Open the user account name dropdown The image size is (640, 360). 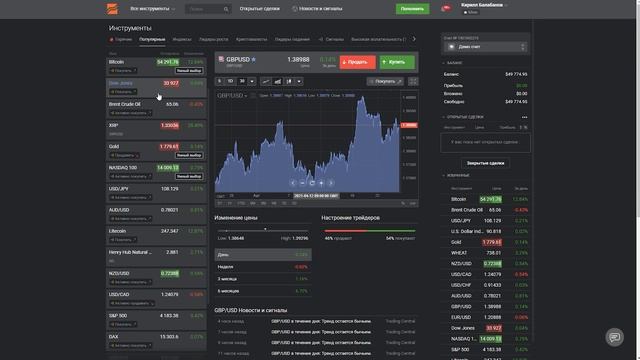484,5
